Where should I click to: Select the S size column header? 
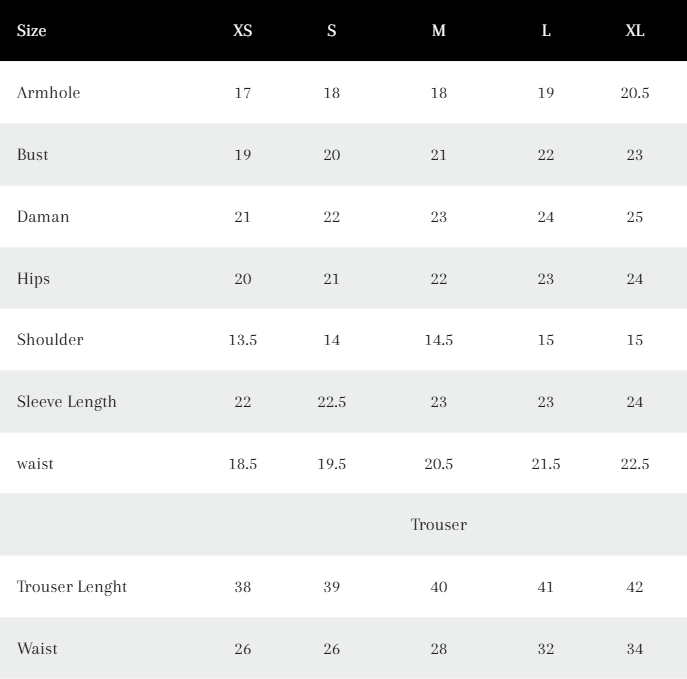332,31
